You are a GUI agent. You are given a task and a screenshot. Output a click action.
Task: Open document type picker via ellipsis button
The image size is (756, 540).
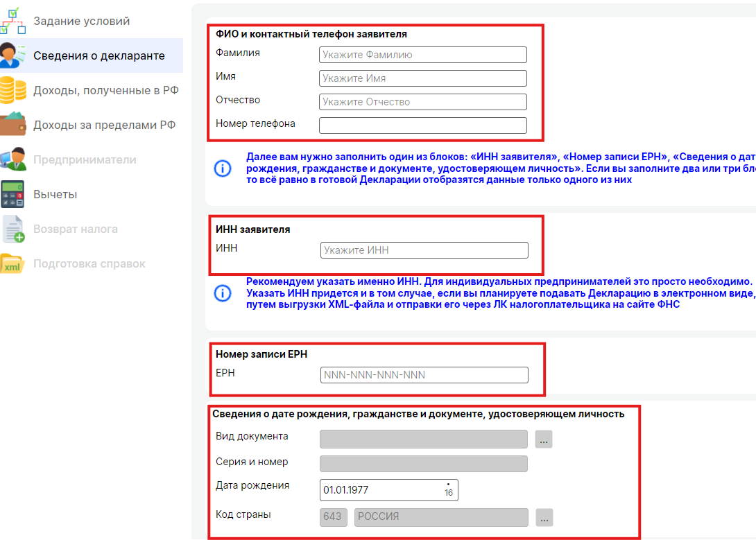click(x=544, y=439)
